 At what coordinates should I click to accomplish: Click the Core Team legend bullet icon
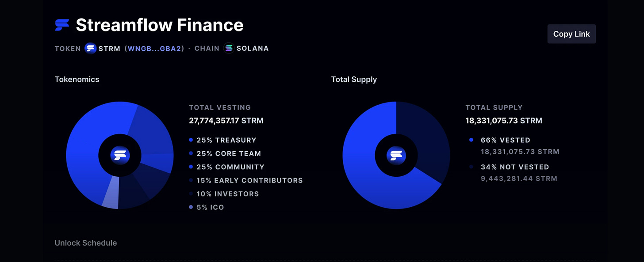point(191,153)
